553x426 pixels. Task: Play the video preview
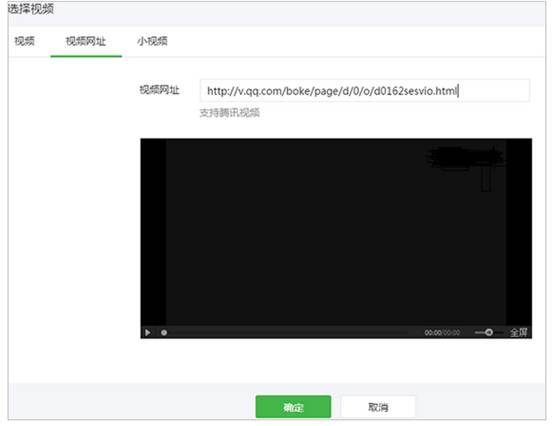[148, 333]
